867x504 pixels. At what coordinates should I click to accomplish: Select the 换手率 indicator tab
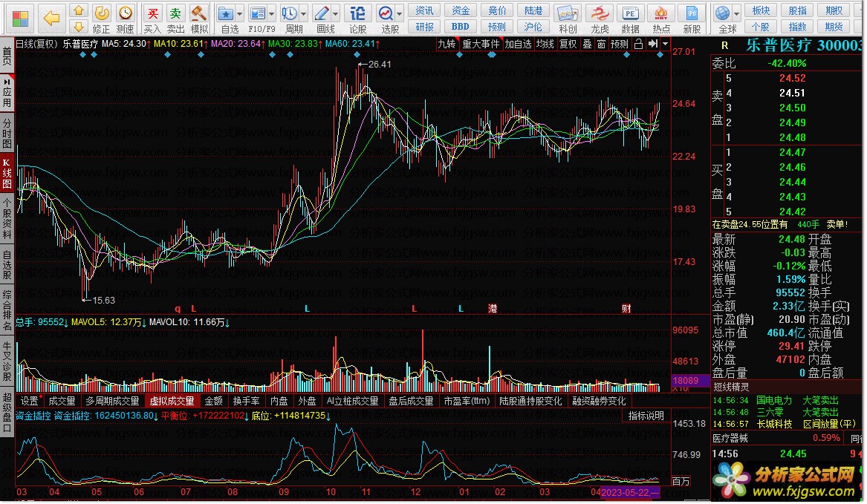[x=246, y=402]
